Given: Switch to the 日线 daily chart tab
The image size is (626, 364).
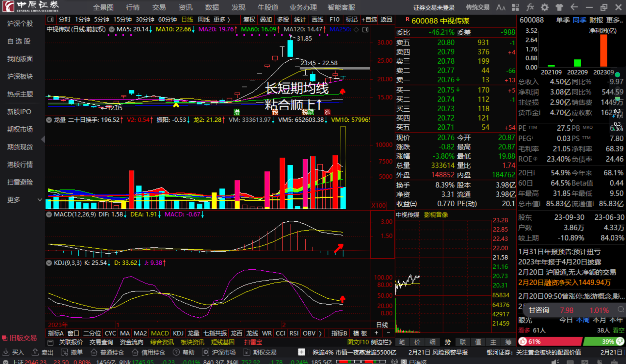Looking at the screenshot, I should pos(187,20).
